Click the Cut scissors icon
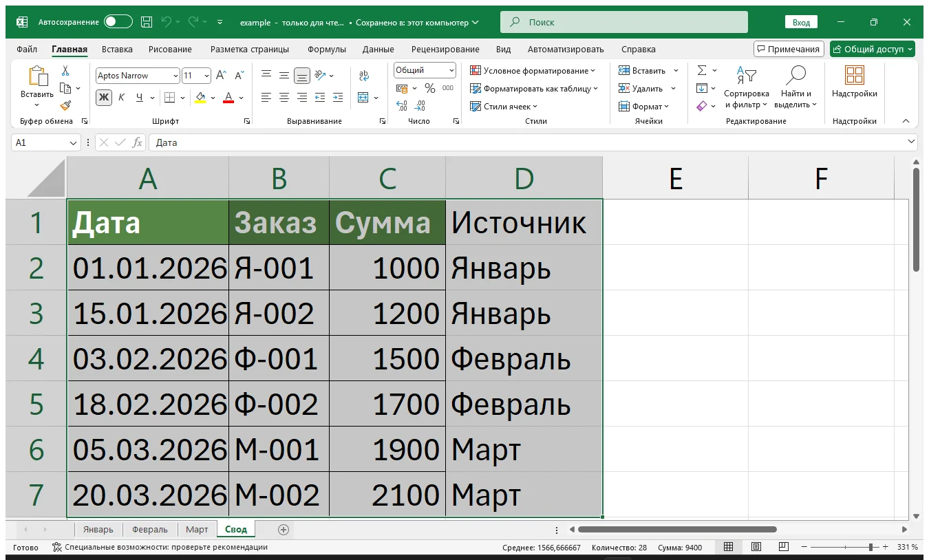 pyautogui.click(x=65, y=71)
